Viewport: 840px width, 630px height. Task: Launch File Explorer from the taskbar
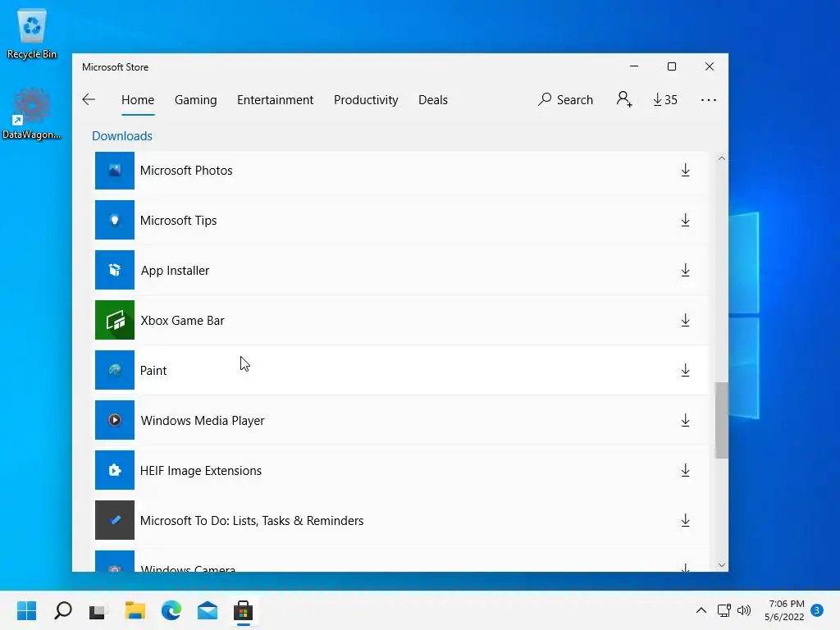click(135, 610)
